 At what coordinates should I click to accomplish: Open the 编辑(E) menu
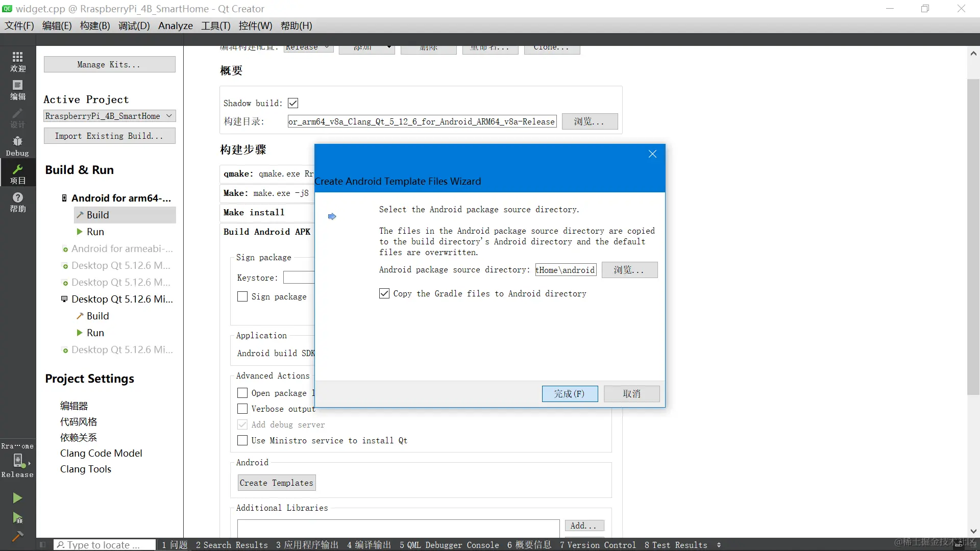[x=57, y=26]
